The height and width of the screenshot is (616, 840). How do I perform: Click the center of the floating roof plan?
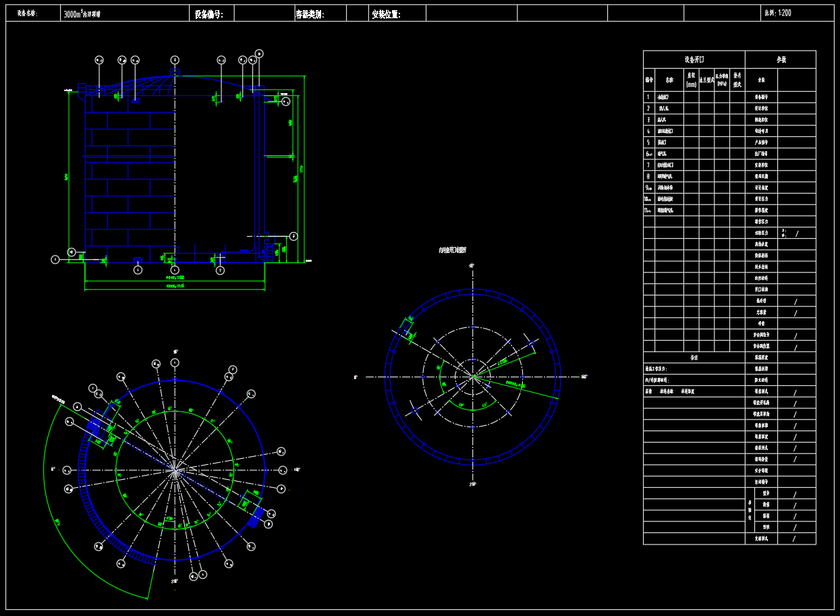click(x=472, y=377)
